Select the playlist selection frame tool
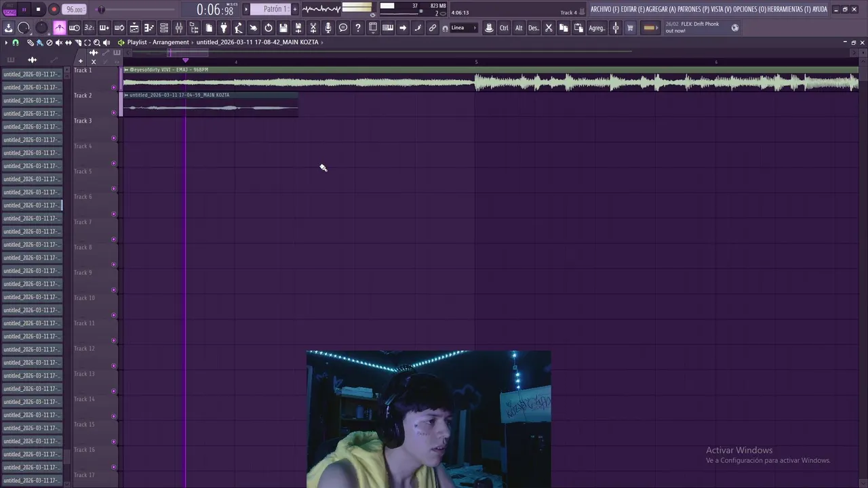The width and height of the screenshot is (868, 488). pyautogui.click(x=87, y=43)
